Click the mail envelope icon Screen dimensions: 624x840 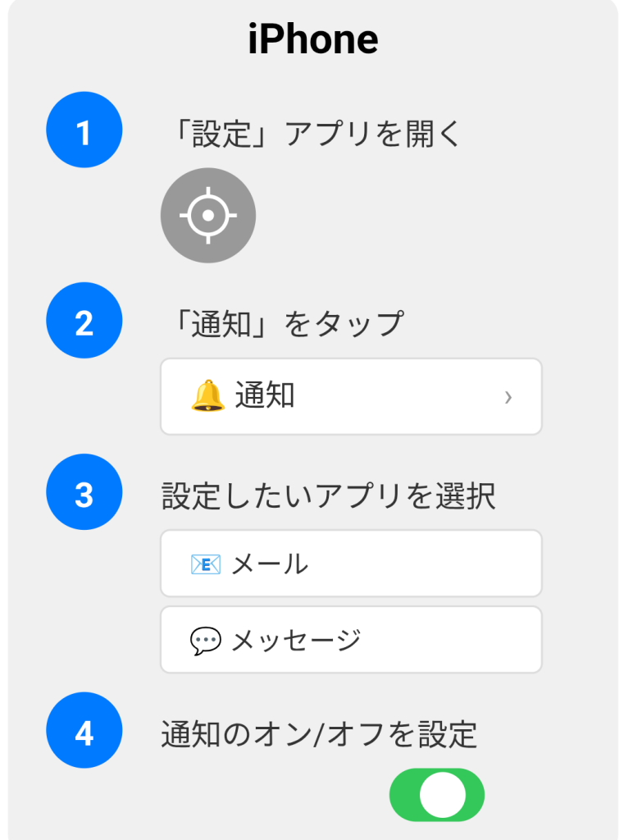point(205,564)
